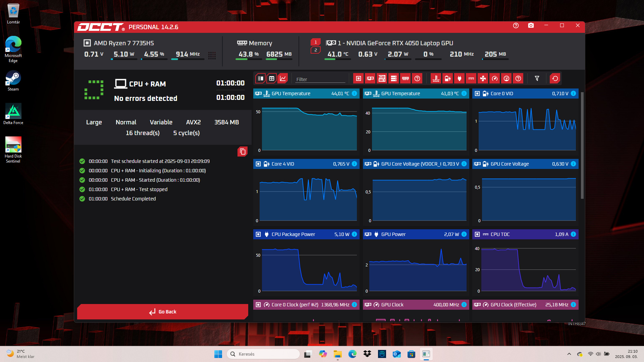Click the motherboard hardware filter icon

(x=382, y=78)
